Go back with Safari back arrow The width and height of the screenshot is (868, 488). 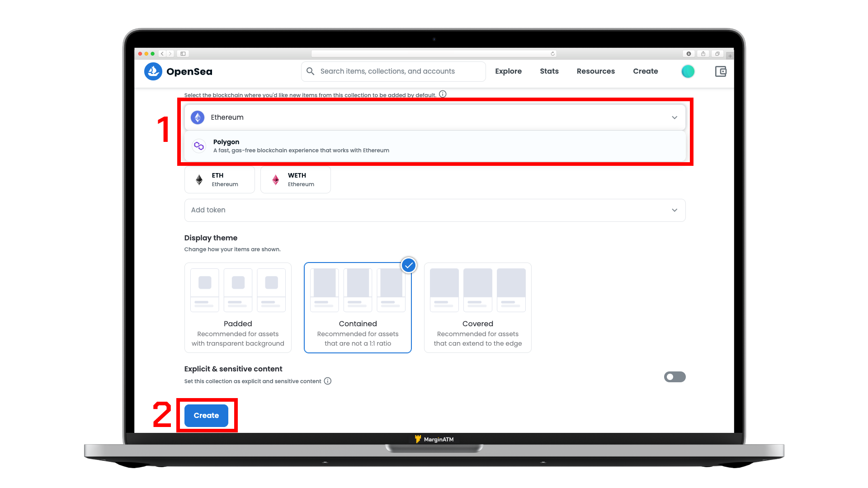(162, 54)
